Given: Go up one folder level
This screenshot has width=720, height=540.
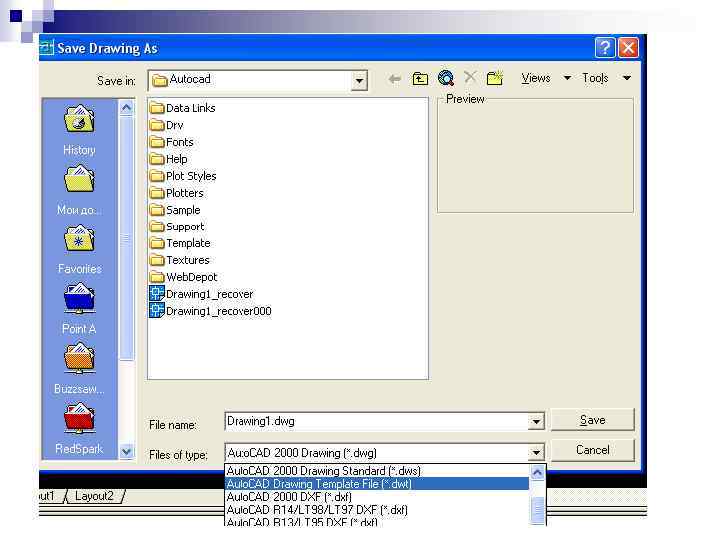Looking at the screenshot, I should [x=420, y=79].
